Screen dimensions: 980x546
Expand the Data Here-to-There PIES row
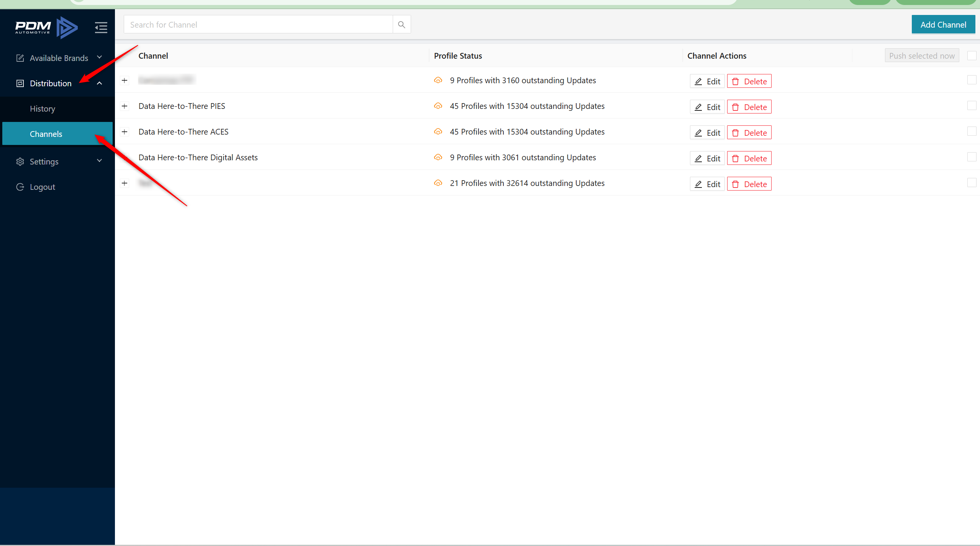coord(125,106)
